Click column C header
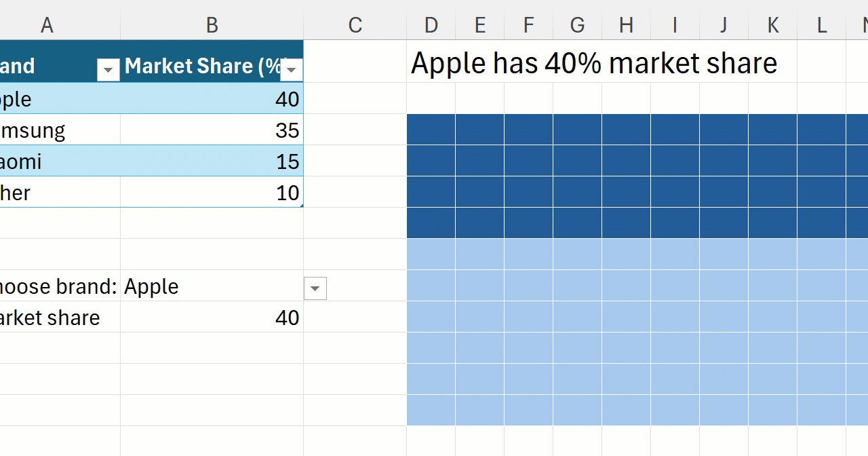The width and height of the screenshot is (868, 456). (x=355, y=25)
